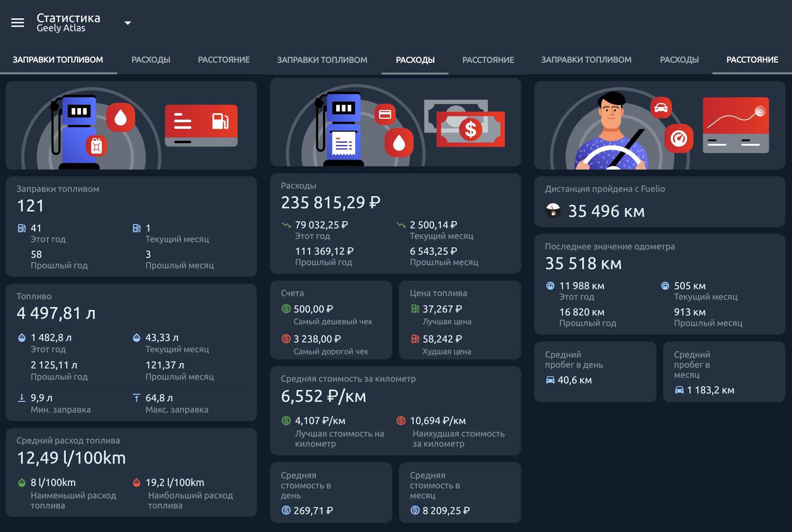Click the green coin icon for cheapest bill
Screen dimensions: 792x532
click(x=286, y=309)
